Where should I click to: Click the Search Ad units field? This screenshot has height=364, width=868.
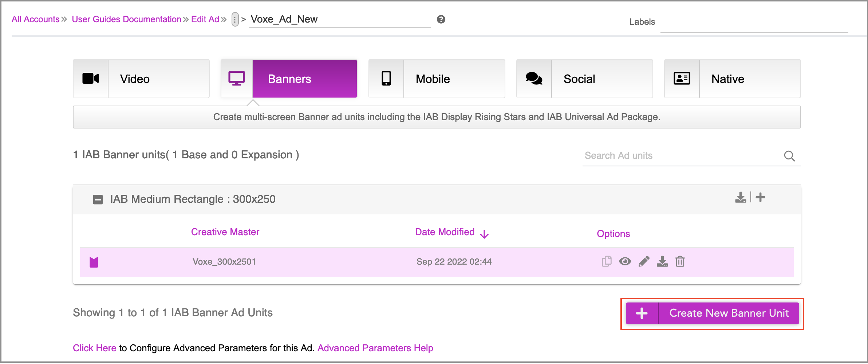point(681,156)
